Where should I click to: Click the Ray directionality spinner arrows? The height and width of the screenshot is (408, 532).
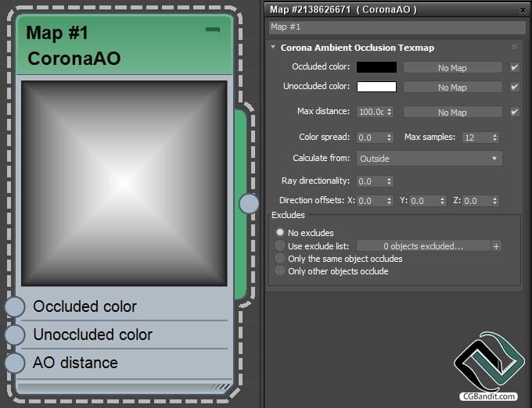(x=390, y=181)
